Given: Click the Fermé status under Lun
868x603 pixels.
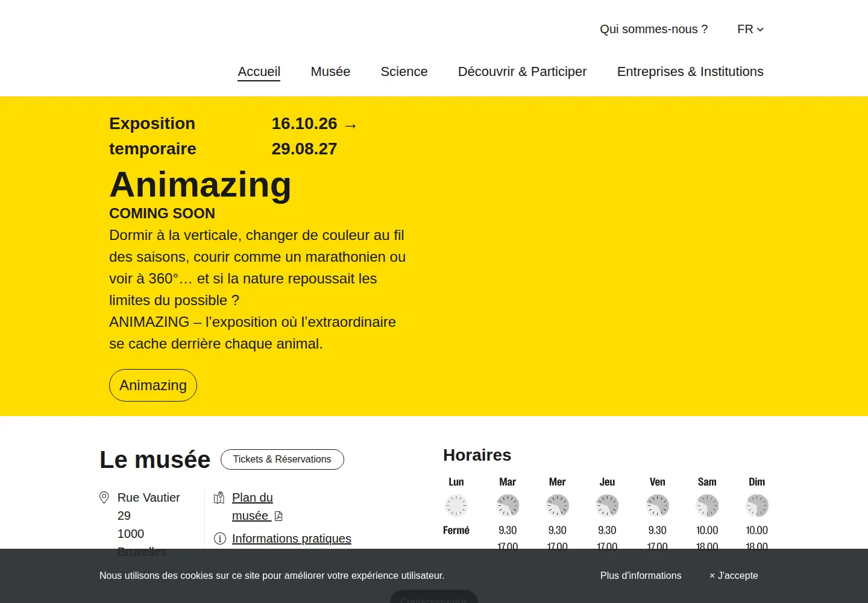Looking at the screenshot, I should (x=456, y=531).
